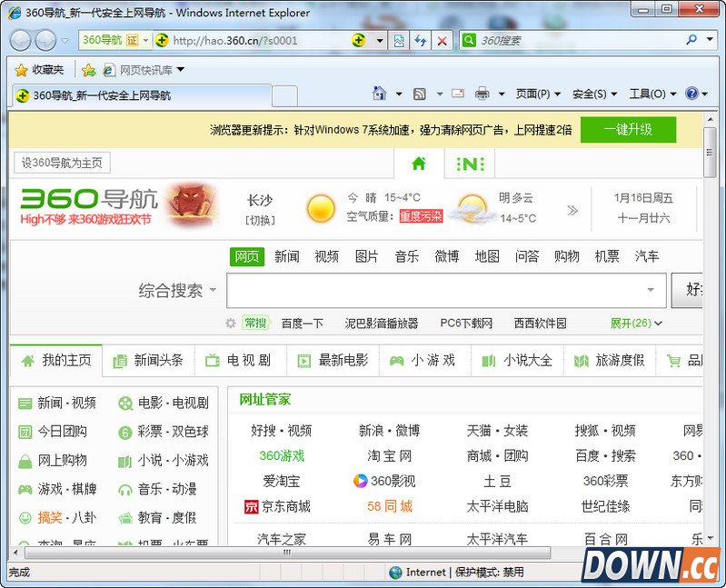Open the 百度一下 quick link
The width and height of the screenshot is (726, 588).
tap(302, 324)
